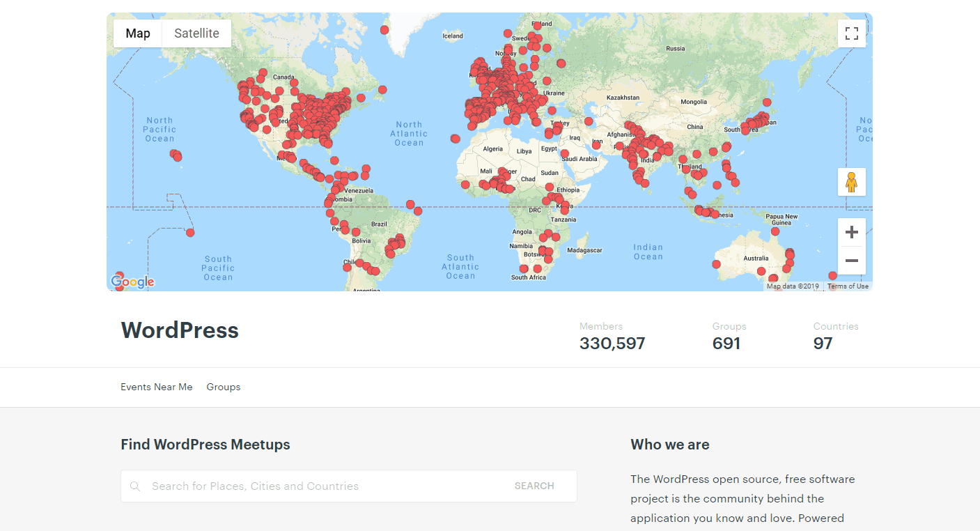Click the Find WordPress Meetups heading
Viewport: 980px width, 531px height.
tap(205, 445)
